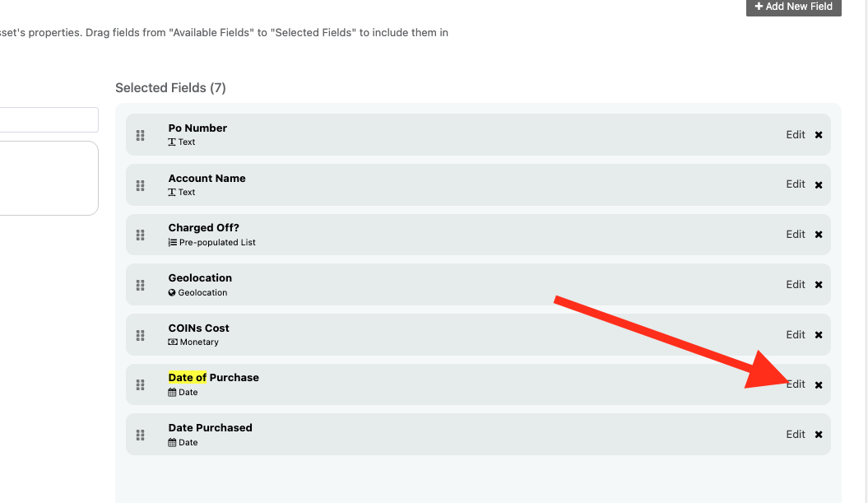Edit the COINs Cost field
Screen dimensions: 868x503
[795, 334]
